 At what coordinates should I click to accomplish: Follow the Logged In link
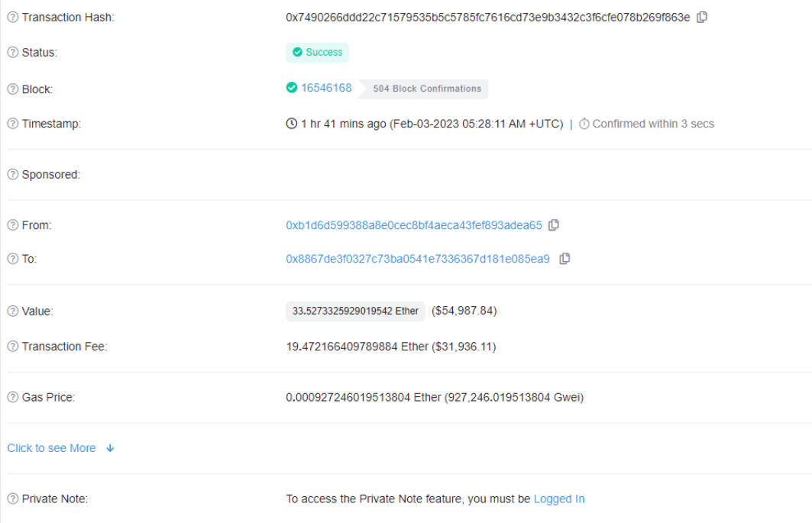point(558,499)
